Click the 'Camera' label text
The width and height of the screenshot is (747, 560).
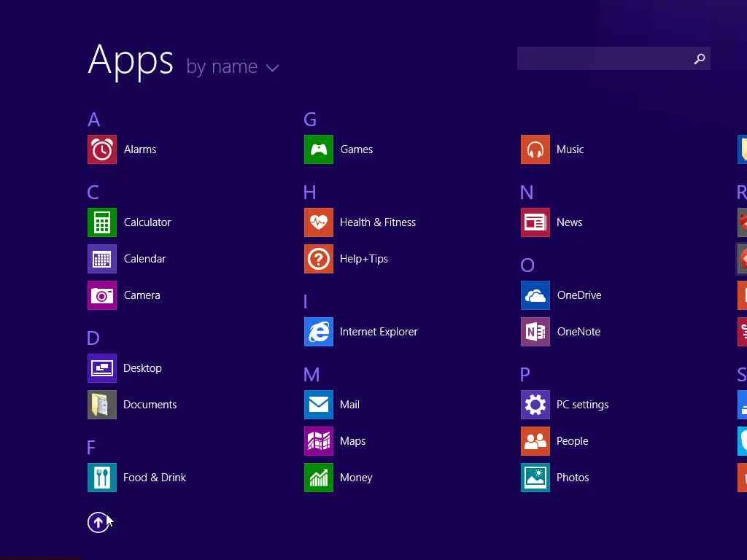click(142, 295)
